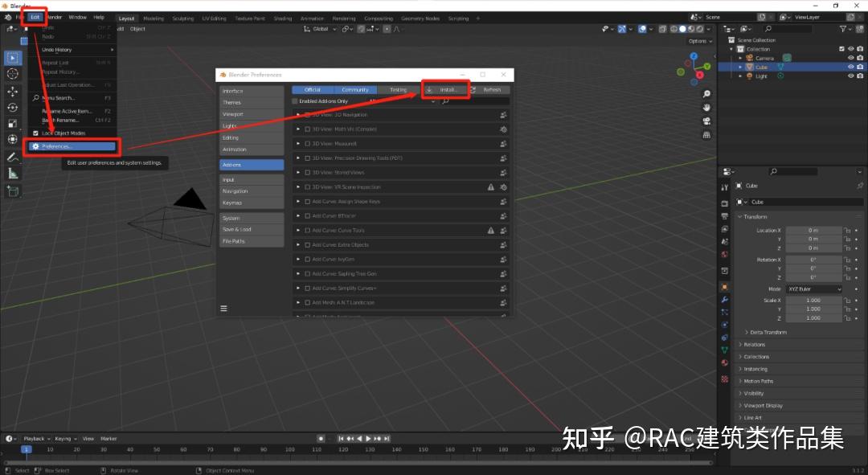The image size is (868, 475).
Task: Click the Refresh add-ons button
Action: [x=489, y=90]
